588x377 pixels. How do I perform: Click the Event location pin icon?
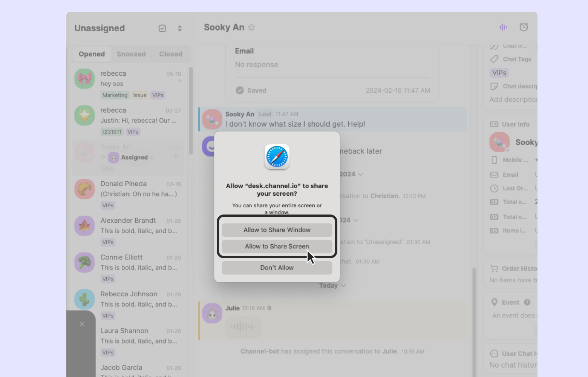click(x=495, y=302)
